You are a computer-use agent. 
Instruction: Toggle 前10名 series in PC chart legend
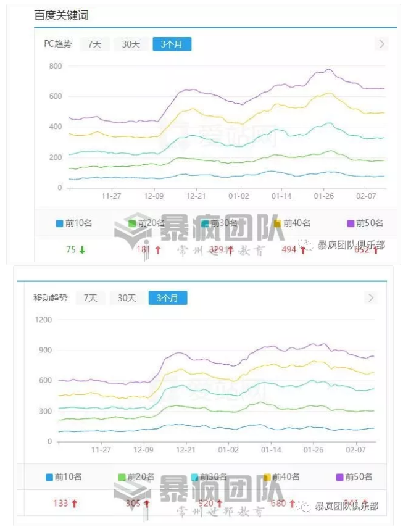pos(73,223)
